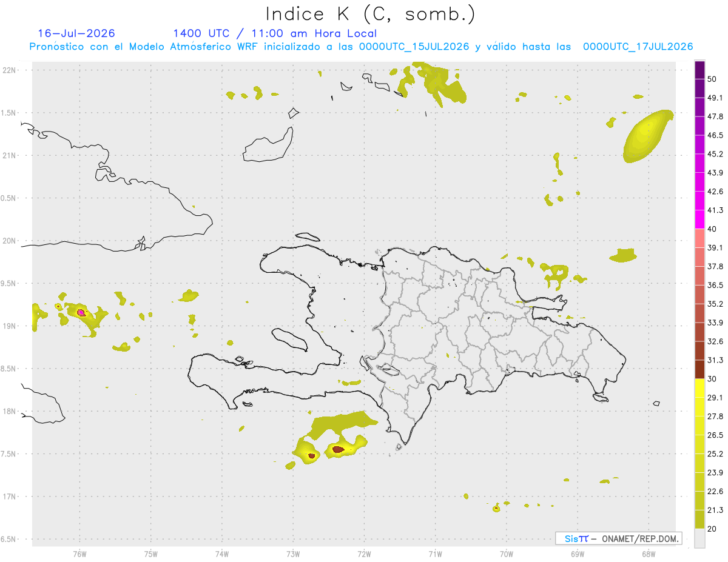Pick the magenta swatch between 40 and 41.3
The width and height of the screenshot is (728, 562).
click(x=699, y=219)
